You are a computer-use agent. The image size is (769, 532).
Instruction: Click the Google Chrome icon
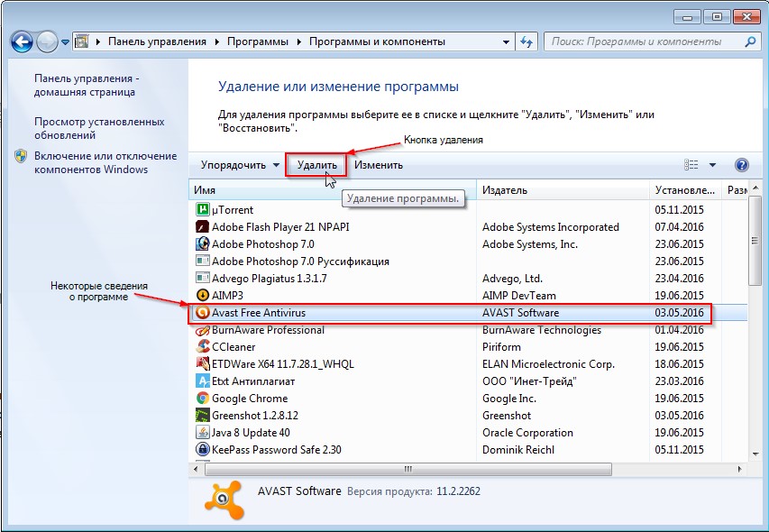(203, 399)
